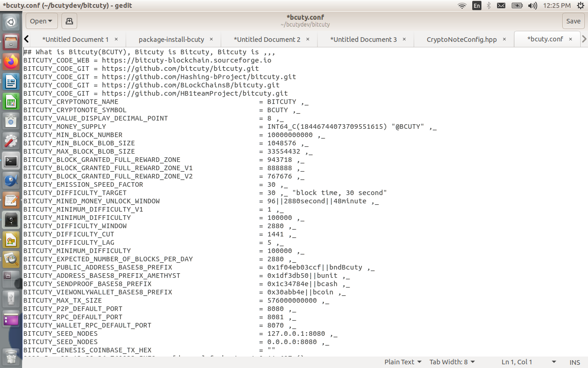Switch to the Untitled Document 2 tab
The width and height of the screenshot is (588, 368).
pos(267,40)
